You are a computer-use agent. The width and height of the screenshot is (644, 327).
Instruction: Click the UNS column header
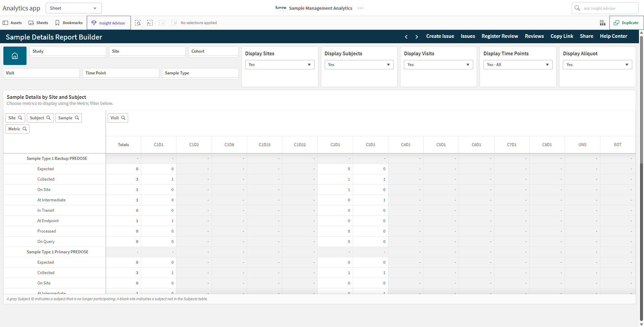(582, 145)
